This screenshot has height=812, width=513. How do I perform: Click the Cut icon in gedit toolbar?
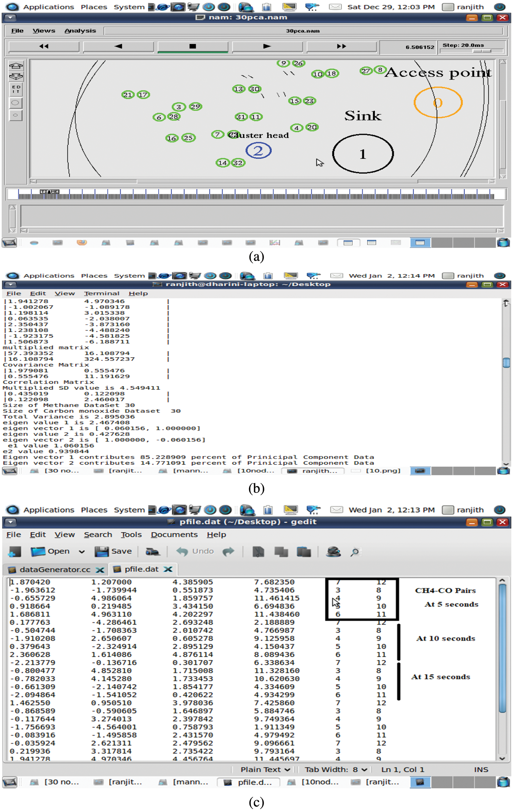(258, 552)
